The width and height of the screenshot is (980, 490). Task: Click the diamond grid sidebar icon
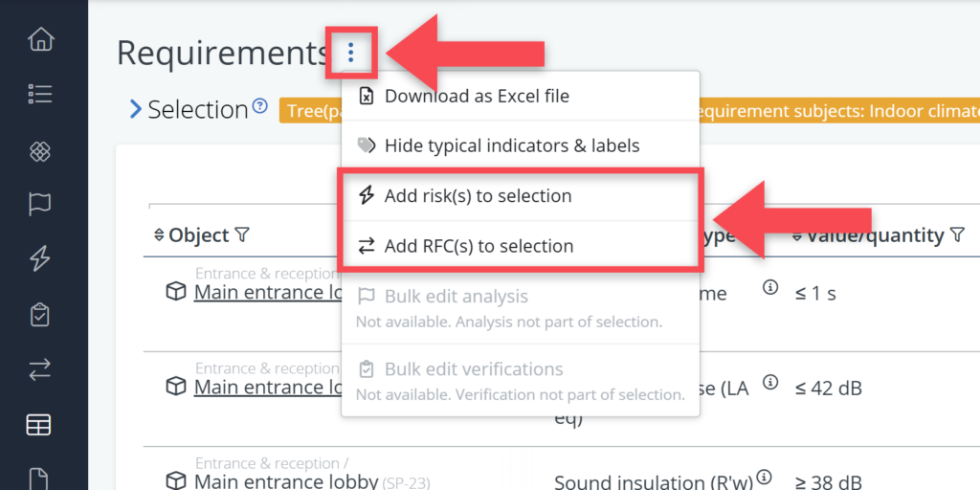coord(40,151)
